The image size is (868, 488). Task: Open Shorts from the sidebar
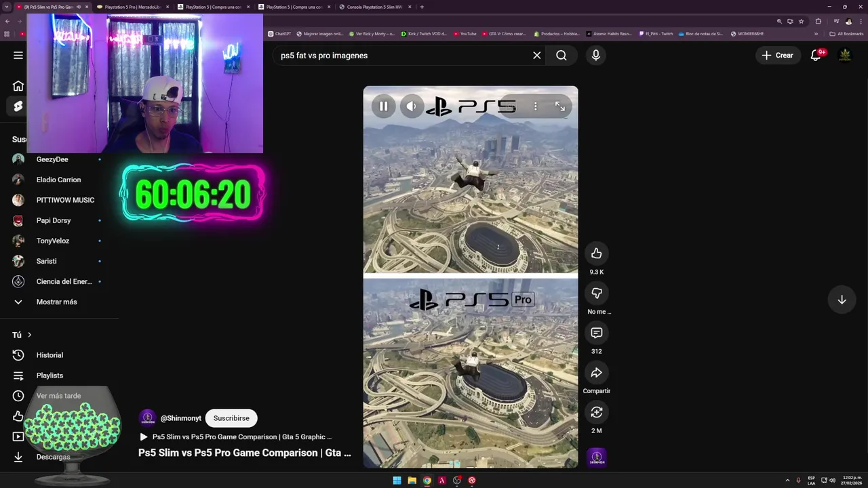tap(18, 106)
